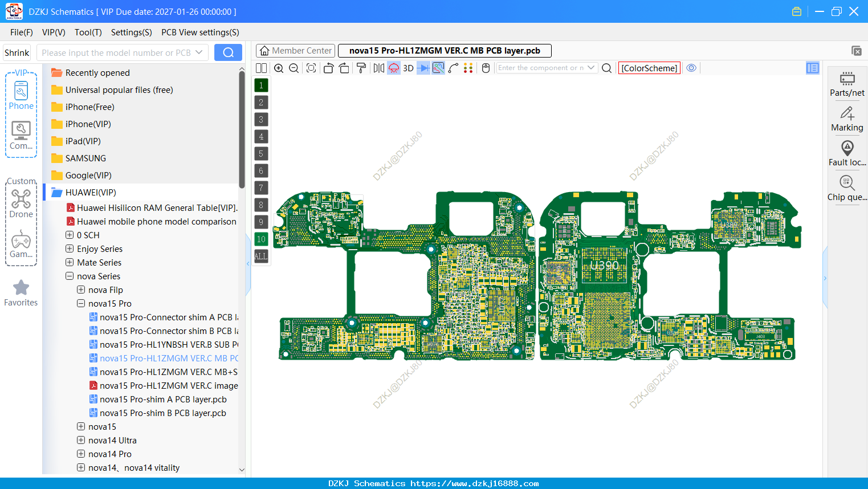
Task: Expand the Enjoy Series node
Action: point(70,248)
